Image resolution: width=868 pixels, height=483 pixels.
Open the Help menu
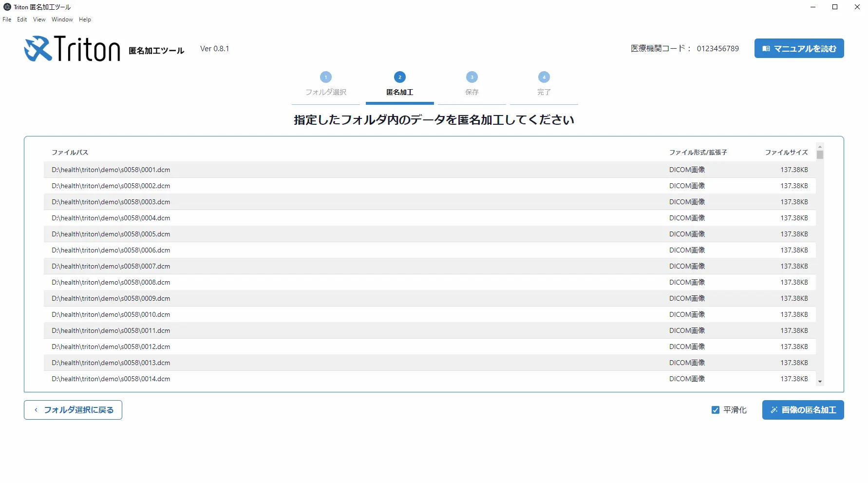click(85, 19)
